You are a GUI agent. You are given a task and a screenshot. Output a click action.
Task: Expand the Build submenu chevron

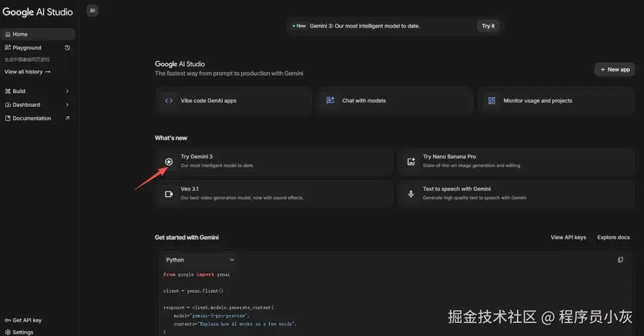pos(67,91)
